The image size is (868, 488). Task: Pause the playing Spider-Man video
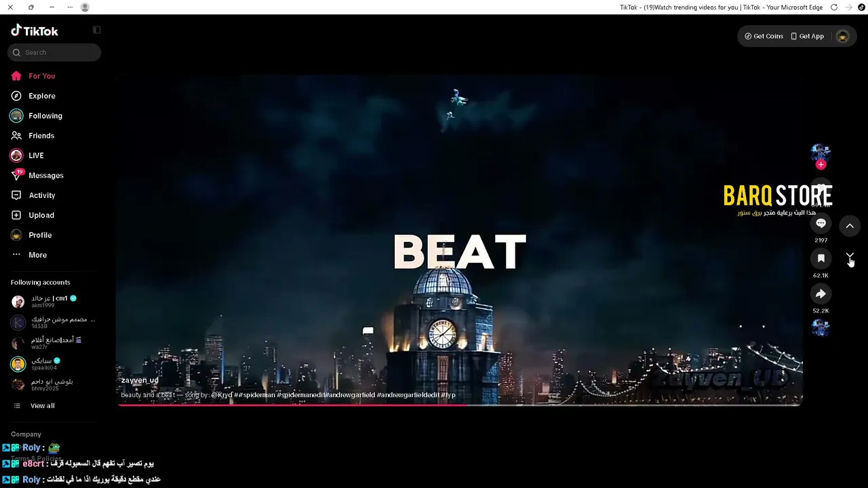460,241
